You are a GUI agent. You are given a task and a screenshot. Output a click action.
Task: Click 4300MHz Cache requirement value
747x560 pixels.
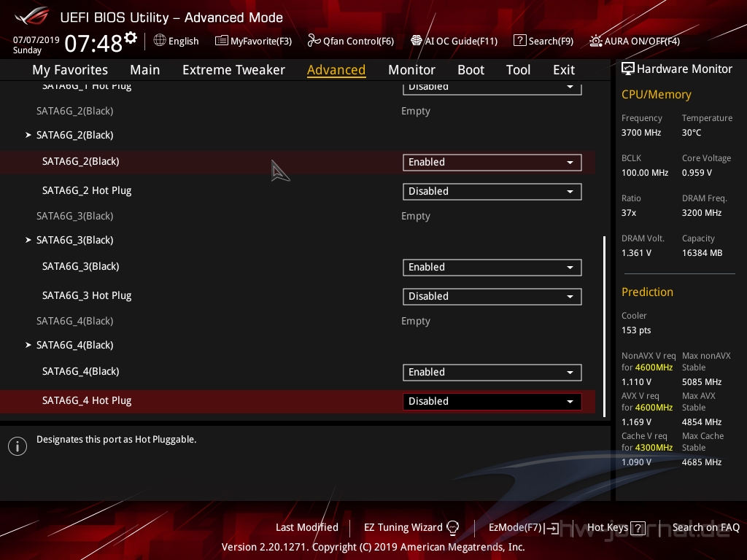(654, 448)
